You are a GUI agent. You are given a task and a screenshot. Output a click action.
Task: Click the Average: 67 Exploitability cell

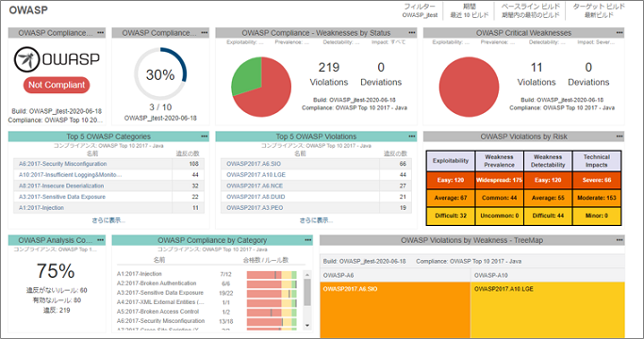click(451, 198)
